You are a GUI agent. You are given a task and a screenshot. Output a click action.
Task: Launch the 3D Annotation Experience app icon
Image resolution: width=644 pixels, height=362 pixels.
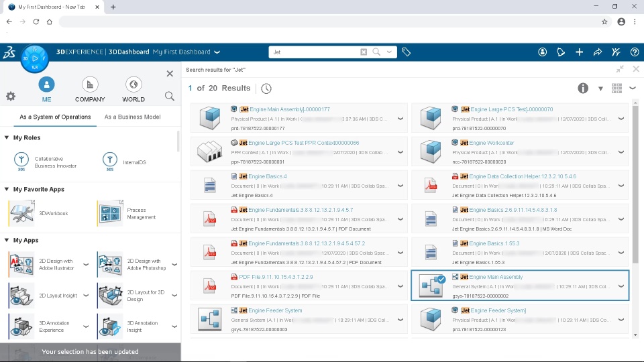[21, 326]
